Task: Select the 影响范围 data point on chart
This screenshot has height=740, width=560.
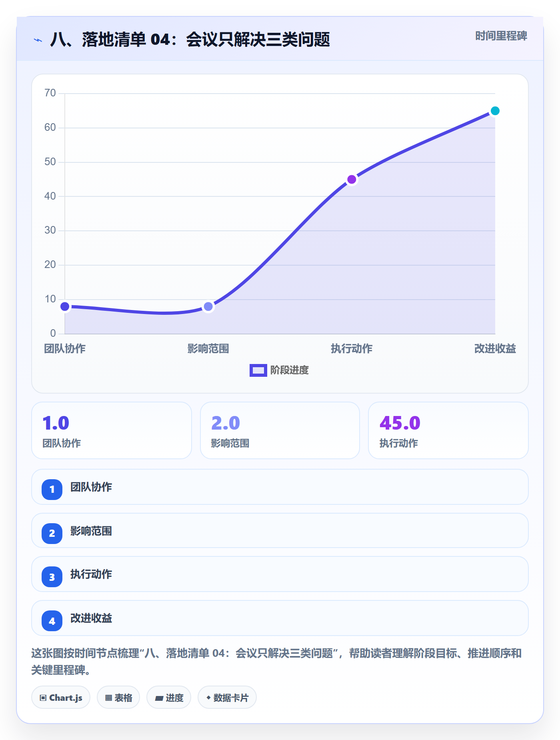Action: point(208,307)
